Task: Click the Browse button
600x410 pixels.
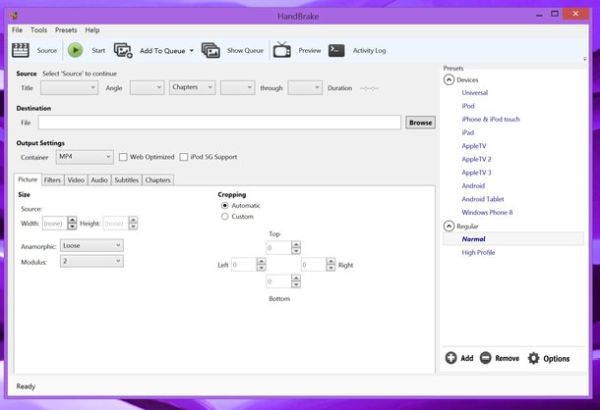Action: [x=421, y=123]
